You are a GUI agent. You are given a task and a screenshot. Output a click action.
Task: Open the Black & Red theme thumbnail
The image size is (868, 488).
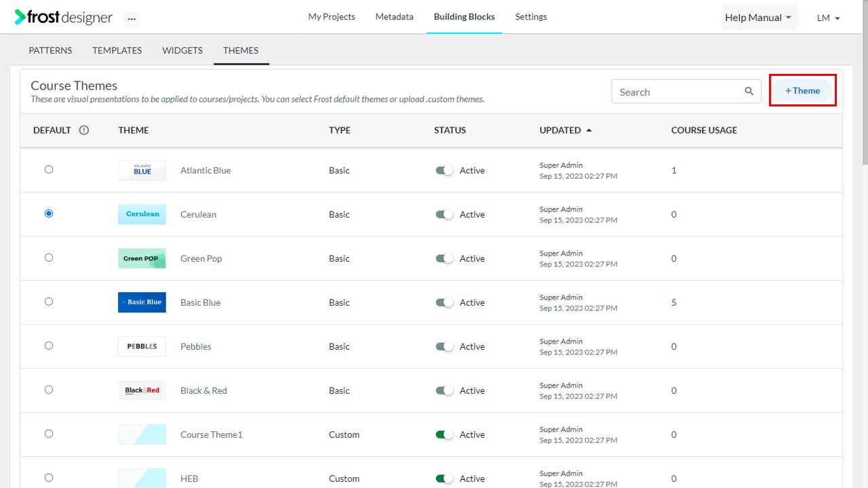pos(142,390)
